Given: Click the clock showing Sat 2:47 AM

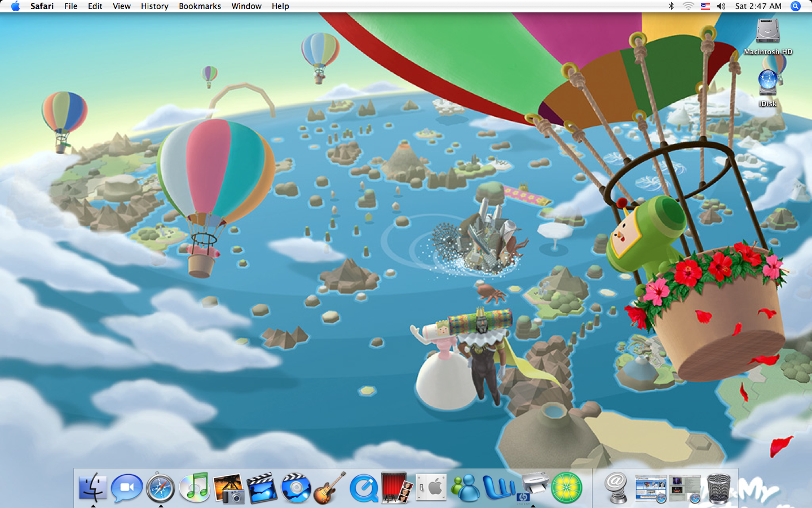Looking at the screenshot, I should [758, 6].
